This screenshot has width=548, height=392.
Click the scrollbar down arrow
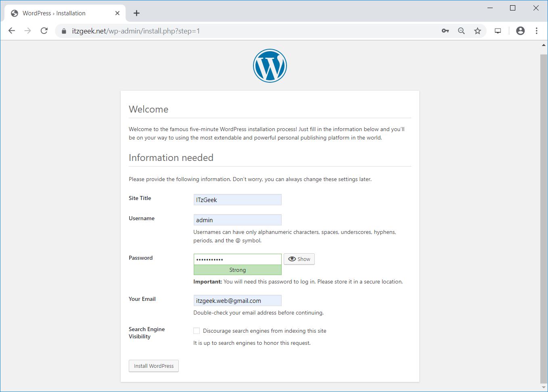544,387
